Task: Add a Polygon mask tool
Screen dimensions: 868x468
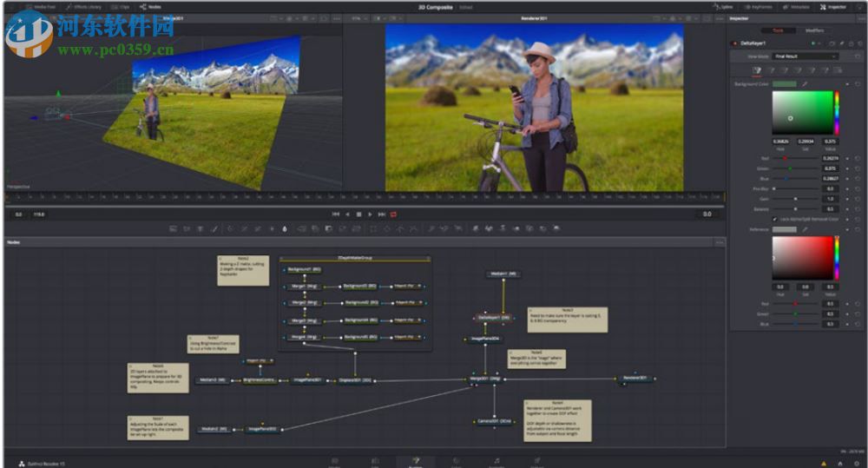Action: tap(399, 228)
